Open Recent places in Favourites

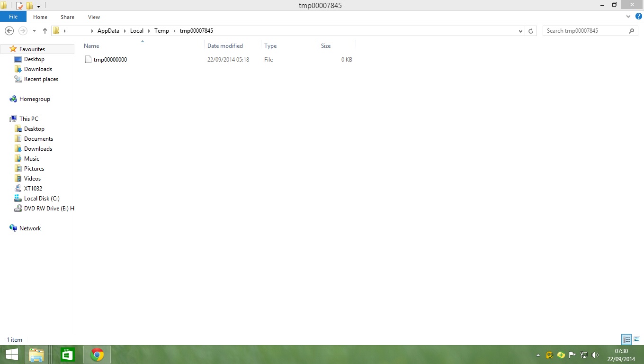[41, 79]
